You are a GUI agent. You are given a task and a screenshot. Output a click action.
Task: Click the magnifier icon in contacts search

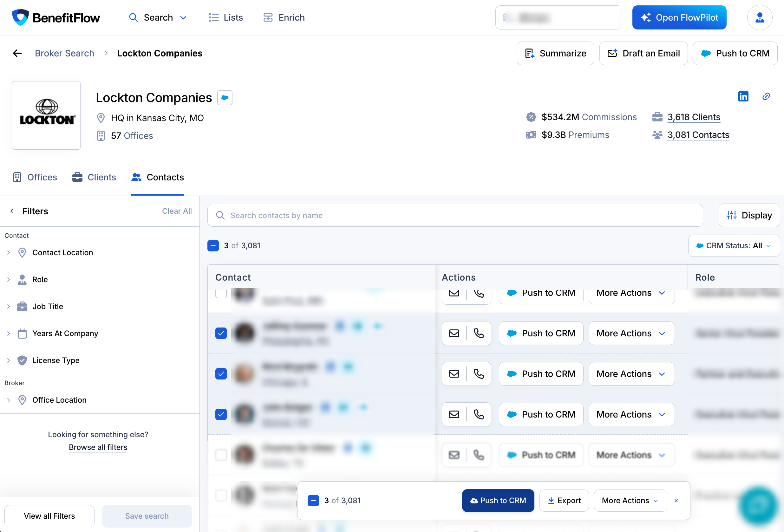220,215
